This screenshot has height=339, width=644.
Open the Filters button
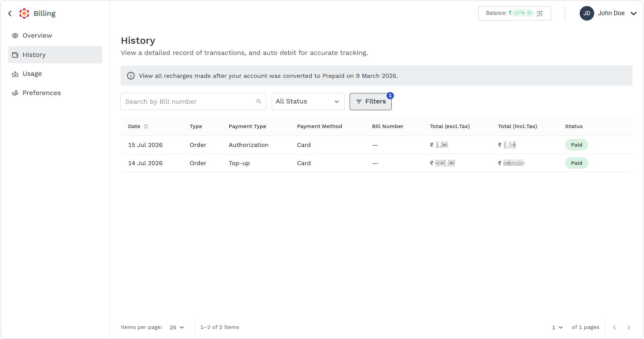click(x=371, y=101)
